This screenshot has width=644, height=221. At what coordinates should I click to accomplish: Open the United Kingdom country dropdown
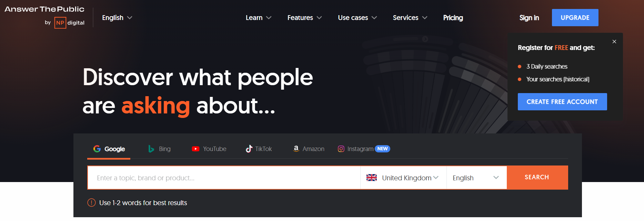(403, 178)
